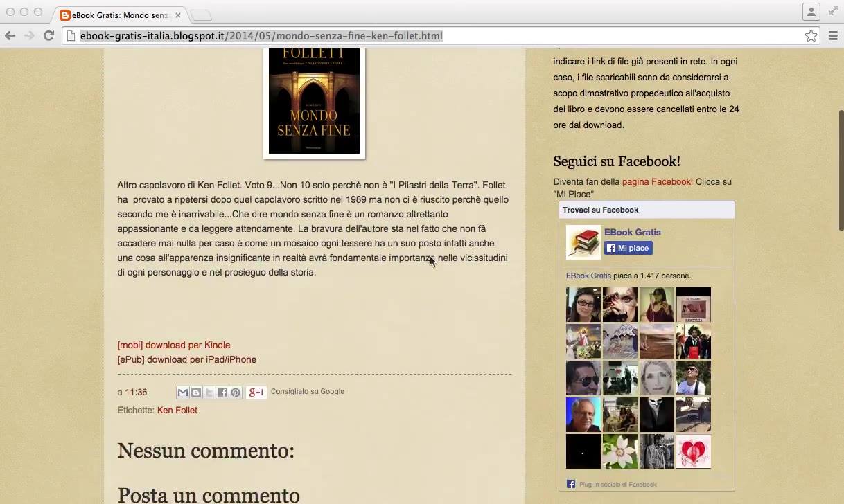The width and height of the screenshot is (844, 504).
Task: Share post on Twitter icon
Action: pyautogui.click(x=209, y=393)
